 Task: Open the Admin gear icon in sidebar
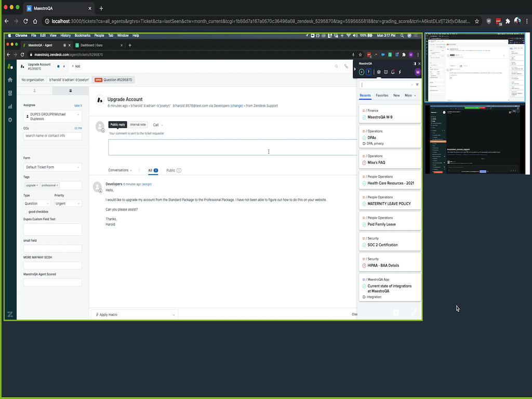coord(10,120)
